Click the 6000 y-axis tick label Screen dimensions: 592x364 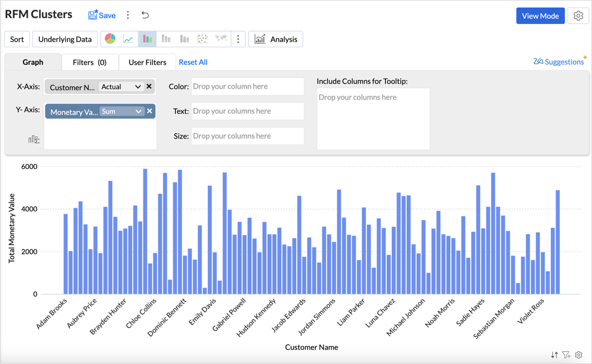point(29,166)
